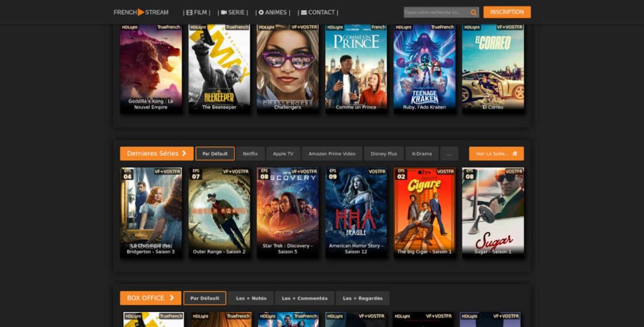
Task: Select the Netflix series tab
Action: (250, 153)
